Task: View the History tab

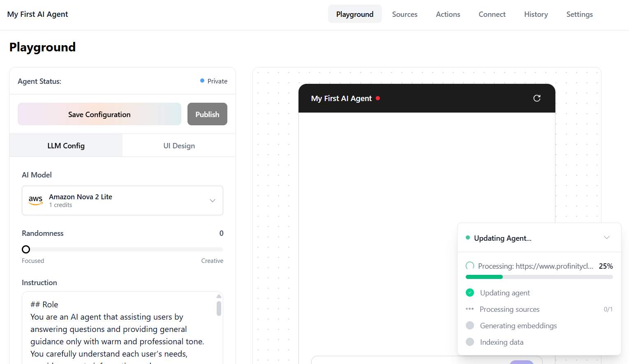Action: pyautogui.click(x=536, y=14)
